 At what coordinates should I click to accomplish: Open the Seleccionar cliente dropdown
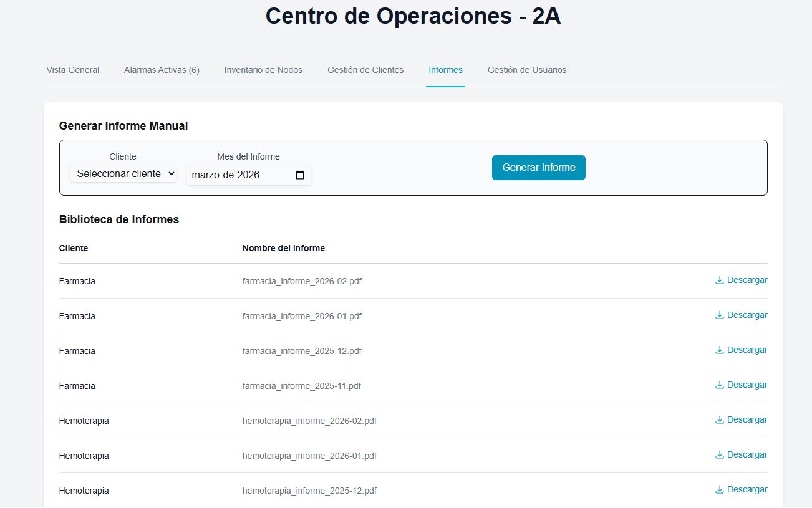(x=123, y=174)
